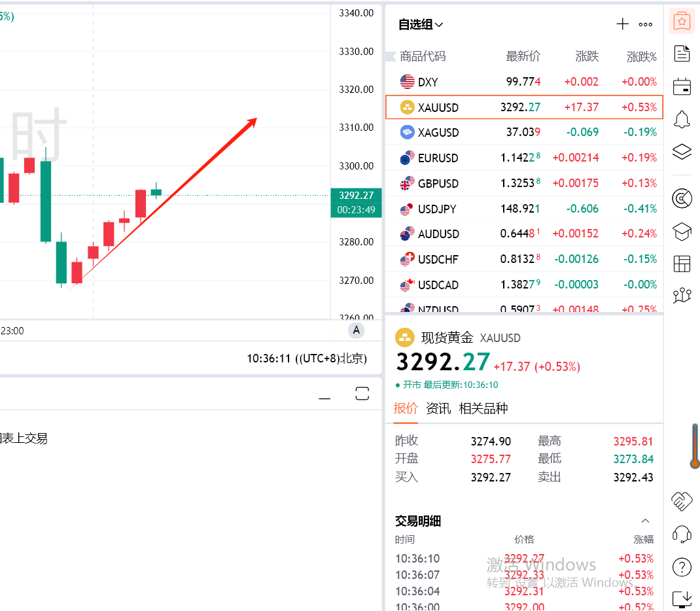Screen dimensions: 700x611
Task: Select the XAUUSD row in watchlist
Action: pos(524,107)
